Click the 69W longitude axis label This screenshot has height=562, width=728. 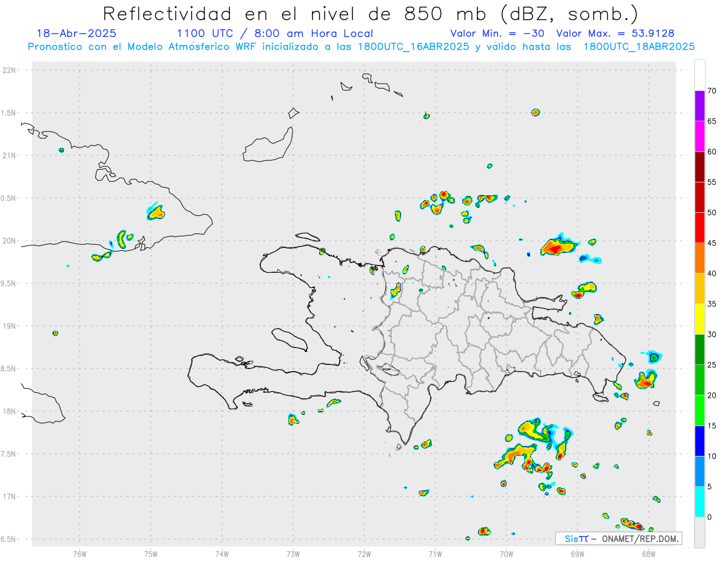(578, 554)
